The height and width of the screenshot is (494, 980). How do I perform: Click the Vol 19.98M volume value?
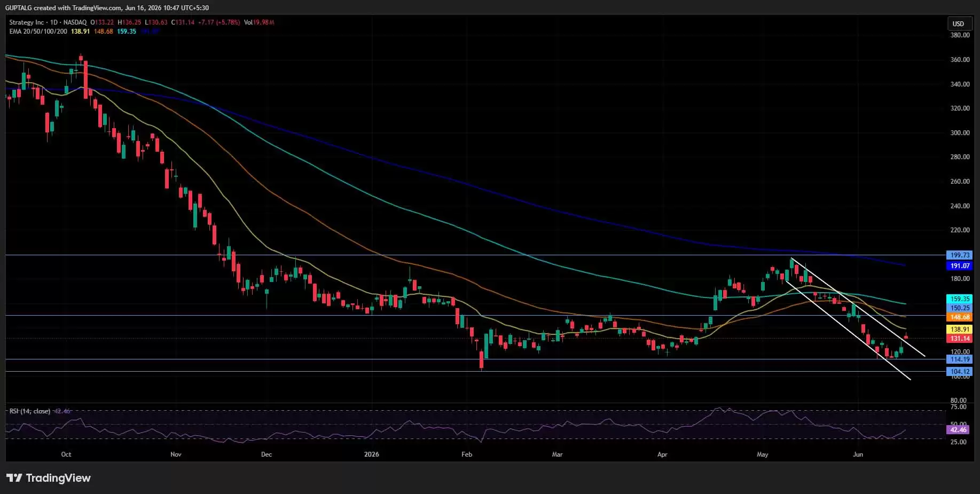tap(259, 22)
